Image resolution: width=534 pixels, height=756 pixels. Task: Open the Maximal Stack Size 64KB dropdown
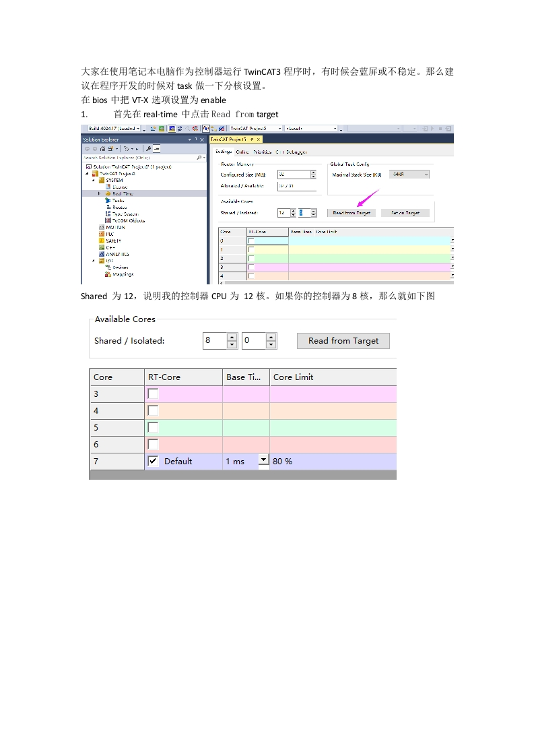tap(409, 175)
